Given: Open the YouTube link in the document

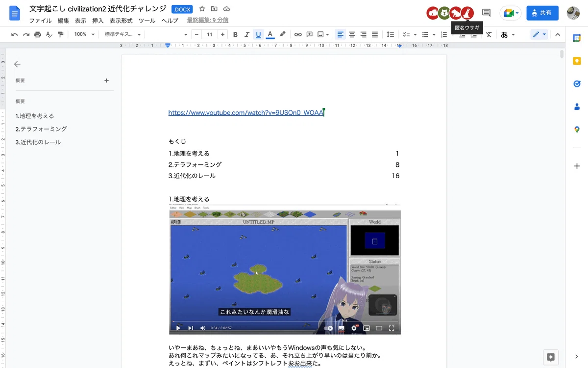Looking at the screenshot, I should [246, 113].
